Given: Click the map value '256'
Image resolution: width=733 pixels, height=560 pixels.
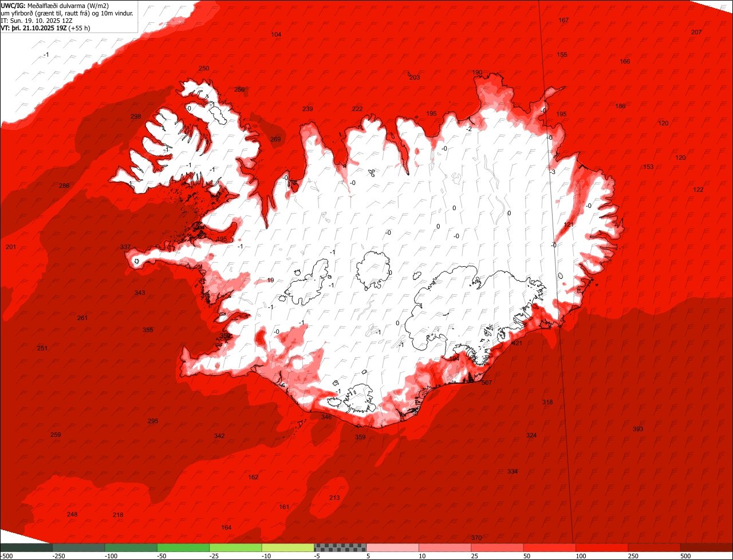Looking at the screenshot, I should (239, 89).
